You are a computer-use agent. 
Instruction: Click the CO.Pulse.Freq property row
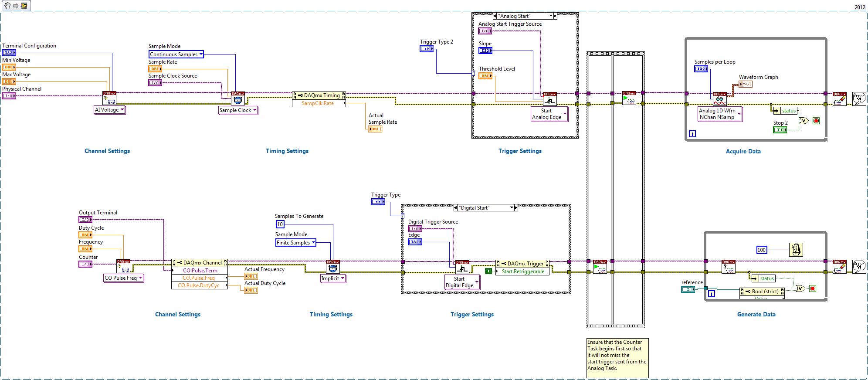click(x=200, y=278)
